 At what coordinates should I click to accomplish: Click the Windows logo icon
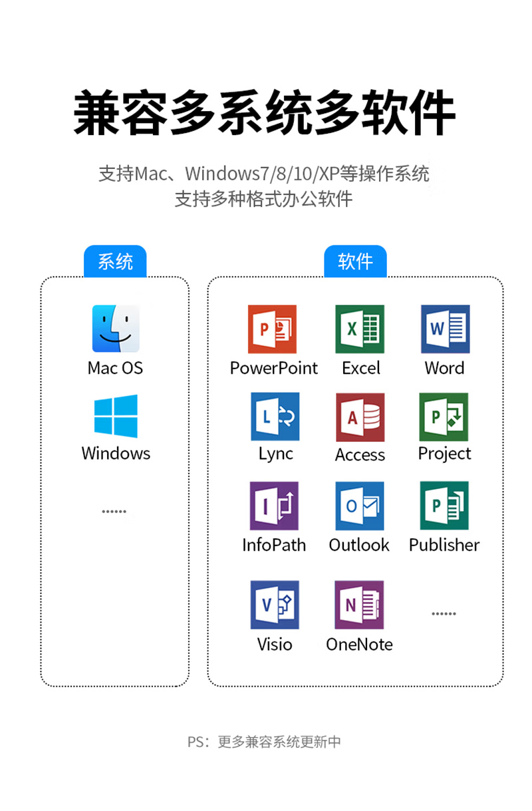[116, 416]
